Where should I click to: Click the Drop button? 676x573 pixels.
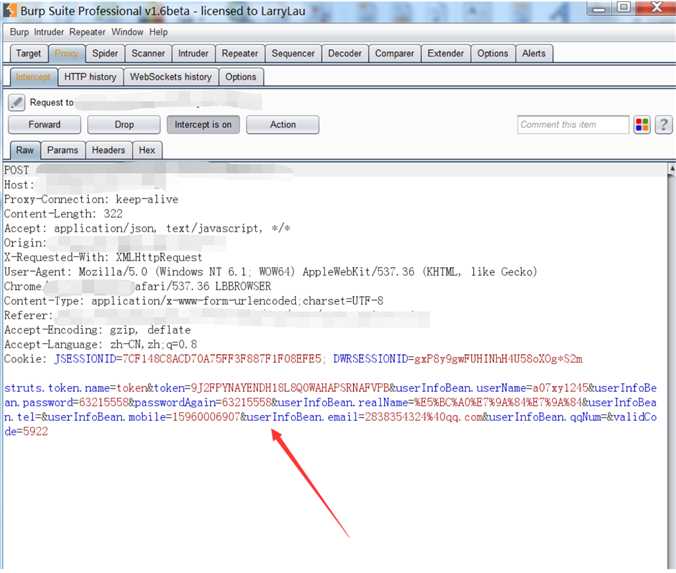124,125
